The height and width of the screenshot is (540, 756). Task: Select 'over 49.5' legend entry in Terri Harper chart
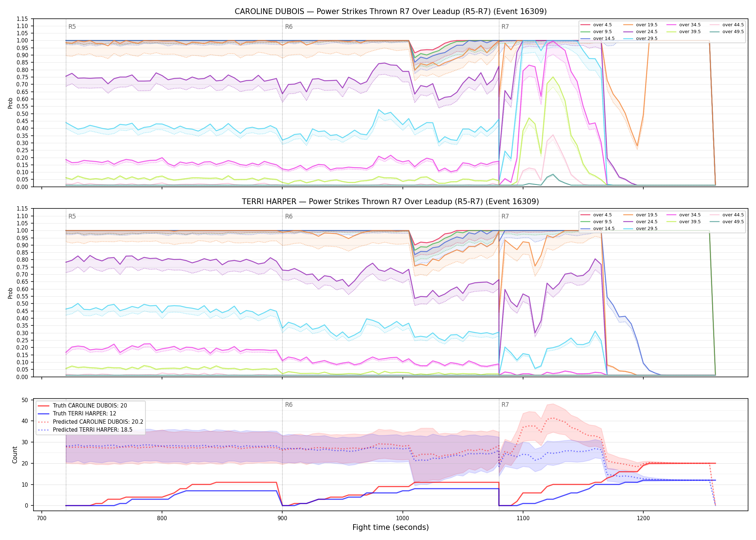coord(727,222)
